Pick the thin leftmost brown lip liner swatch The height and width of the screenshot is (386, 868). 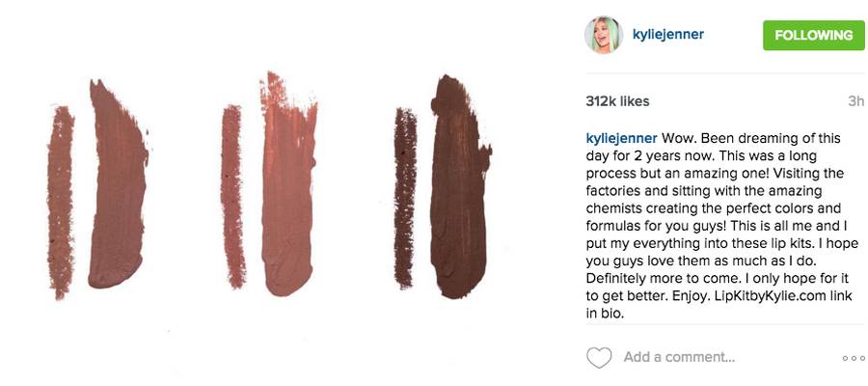click(61, 202)
